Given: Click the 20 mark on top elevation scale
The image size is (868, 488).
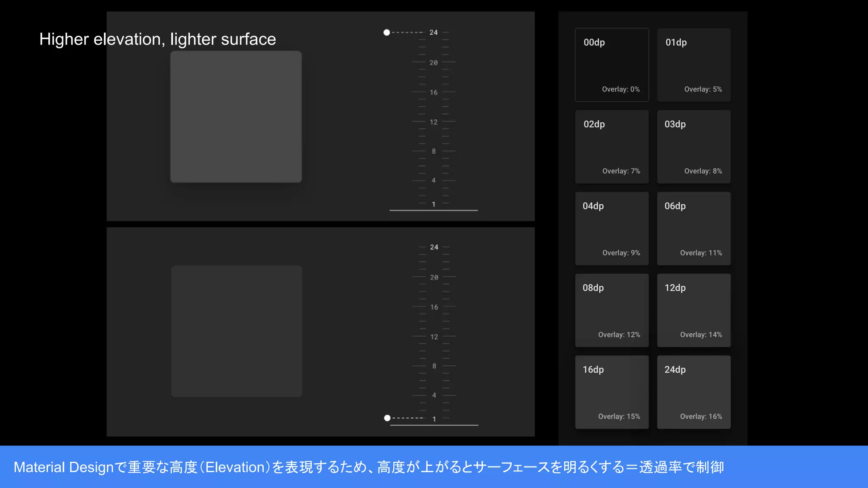Looking at the screenshot, I should pyautogui.click(x=434, y=62).
